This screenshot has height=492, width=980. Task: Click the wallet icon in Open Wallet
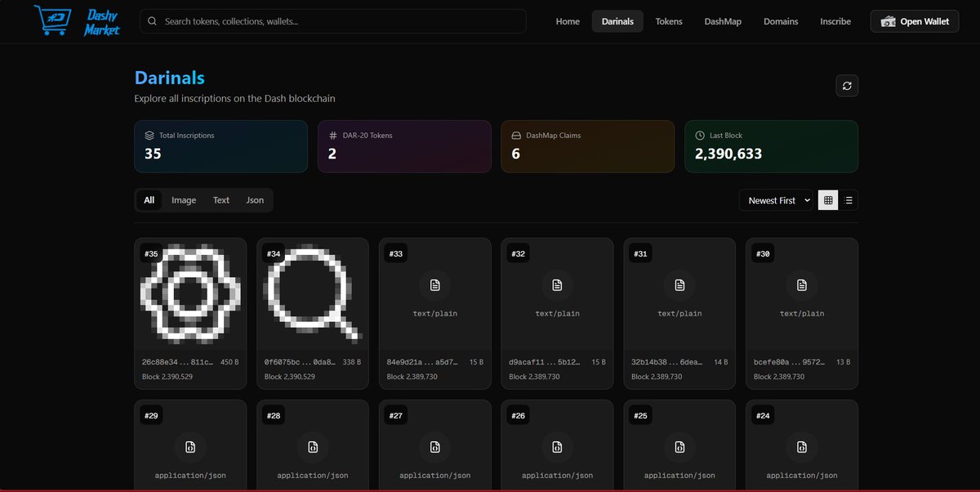click(888, 21)
